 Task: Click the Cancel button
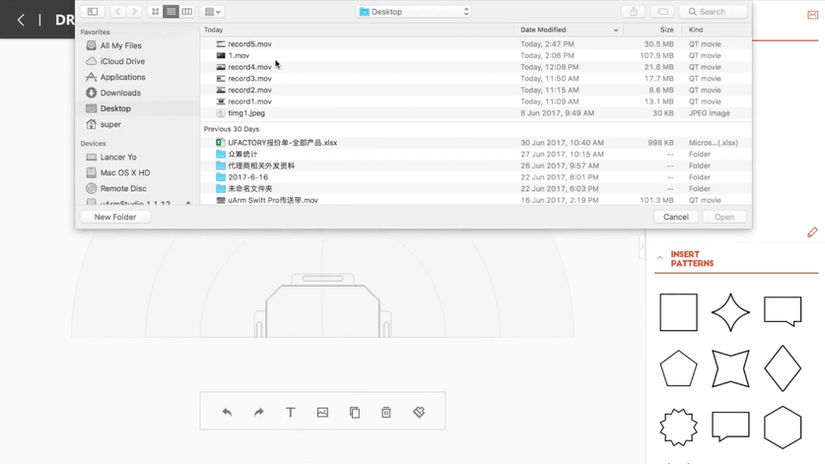tap(676, 217)
